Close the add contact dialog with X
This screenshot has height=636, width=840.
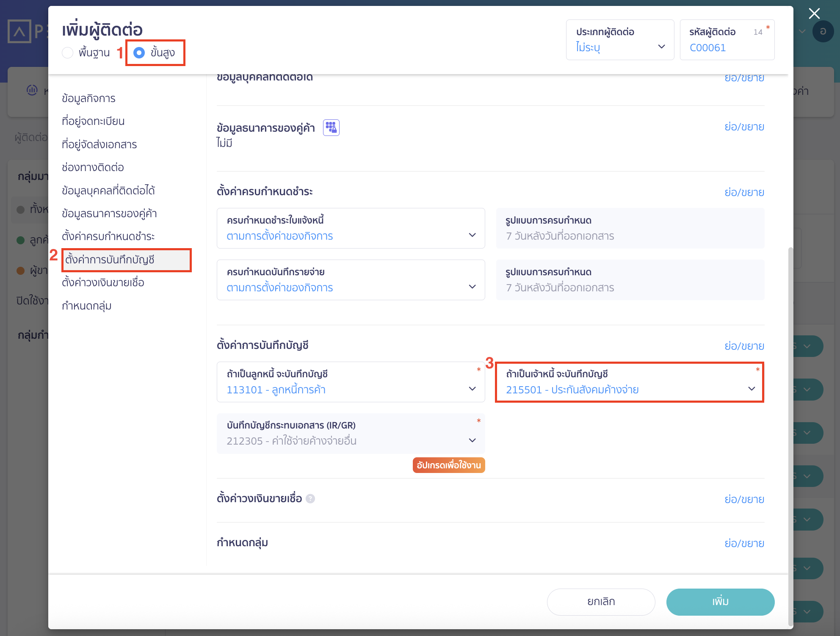click(x=814, y=14)
